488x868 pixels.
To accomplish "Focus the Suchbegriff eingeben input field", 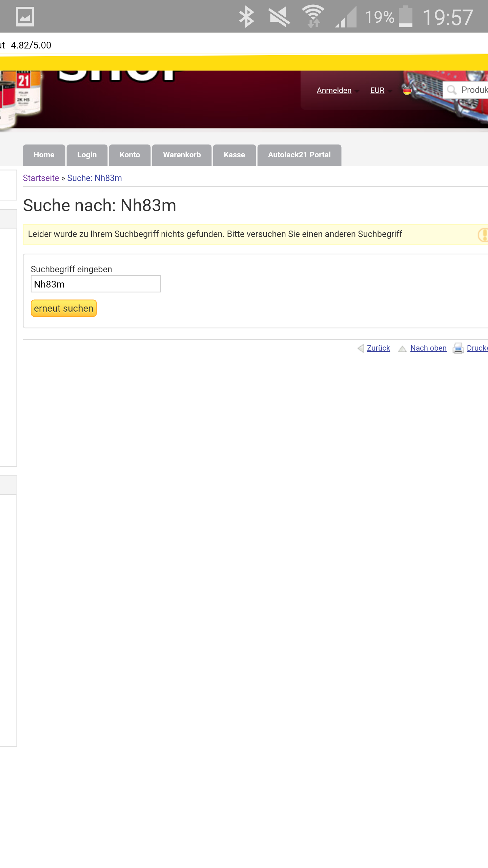I will [96, 284].
